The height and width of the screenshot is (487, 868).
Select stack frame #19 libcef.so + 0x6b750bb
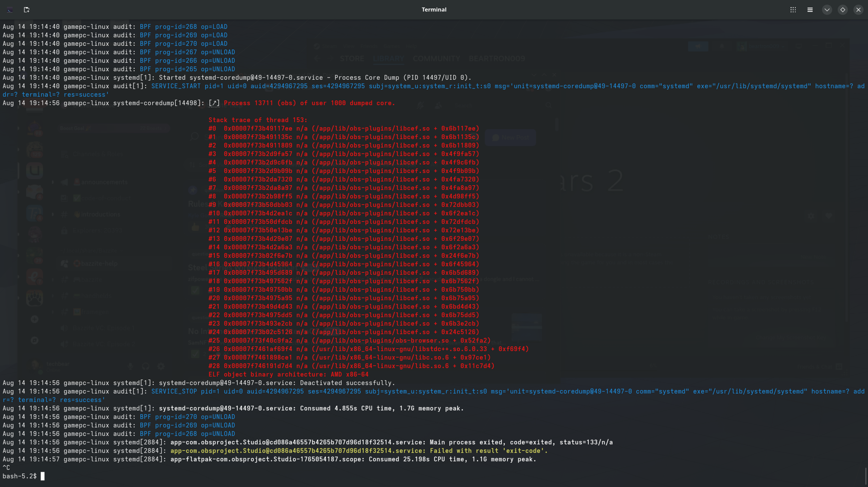pyautogui.click(x=344, y=290)
